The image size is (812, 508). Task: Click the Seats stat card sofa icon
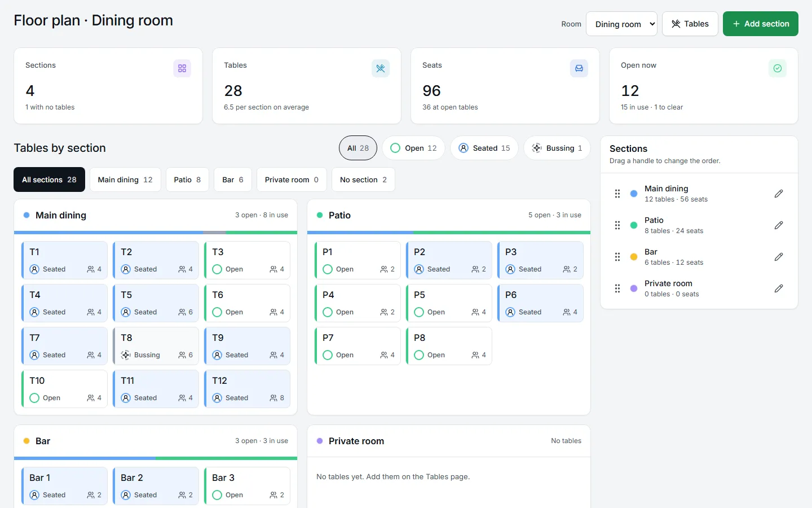point(579,68)
